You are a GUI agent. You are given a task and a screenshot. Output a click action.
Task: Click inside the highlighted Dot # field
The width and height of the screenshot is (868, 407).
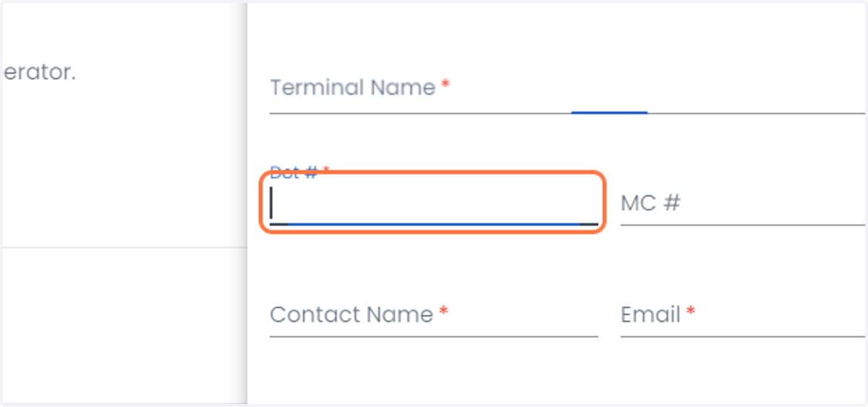tap(433, 202)
